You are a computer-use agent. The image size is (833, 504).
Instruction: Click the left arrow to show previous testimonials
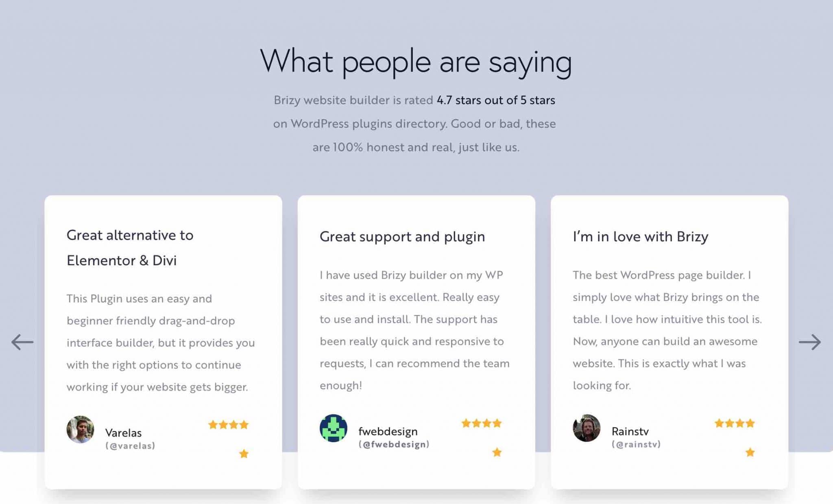click(22, 342)
